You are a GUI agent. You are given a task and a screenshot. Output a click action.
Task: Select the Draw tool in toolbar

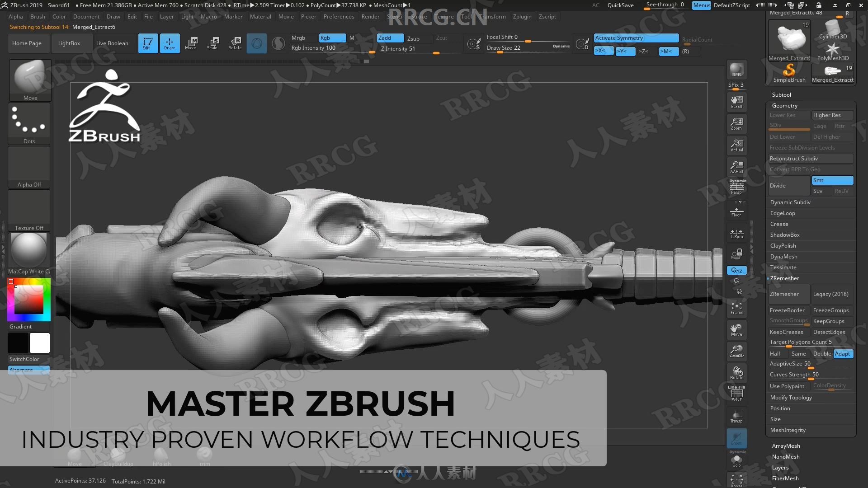click(x=170, y=42)
